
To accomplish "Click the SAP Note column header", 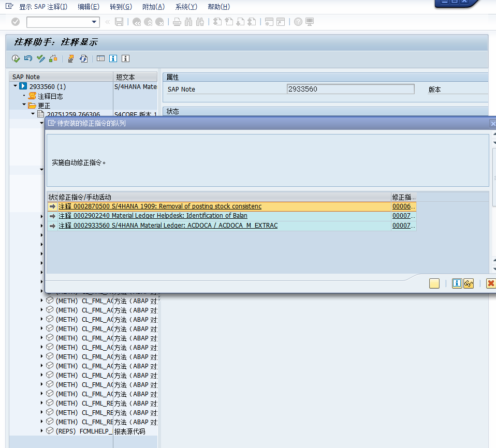I will [x=61, y=77].
